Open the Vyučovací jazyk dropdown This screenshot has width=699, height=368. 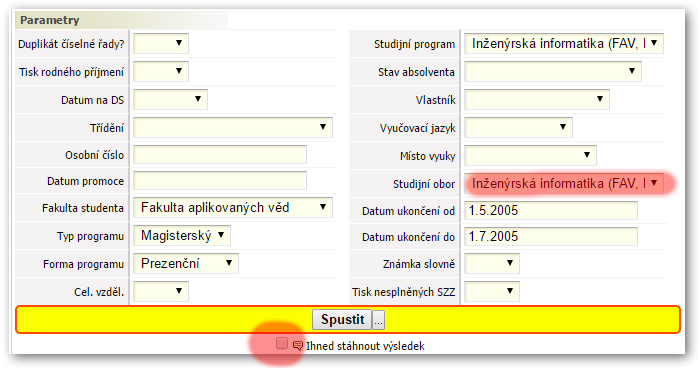coord(518,128)
